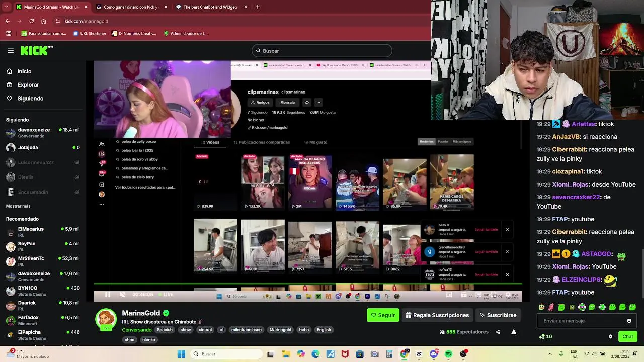Reload the page in the browser
Image resolution: width=644 pixels, height=362 pixels.
(x=32, y=21)
